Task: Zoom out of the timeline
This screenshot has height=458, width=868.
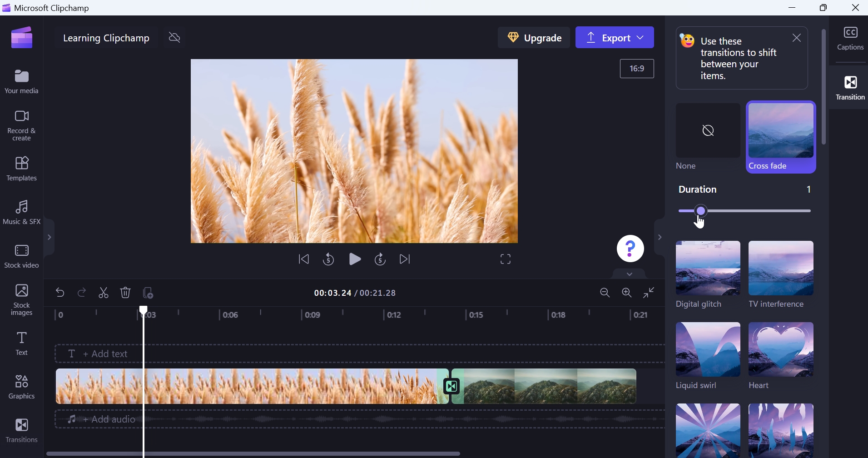Action: pyautogui.click(x=605, y=293)
